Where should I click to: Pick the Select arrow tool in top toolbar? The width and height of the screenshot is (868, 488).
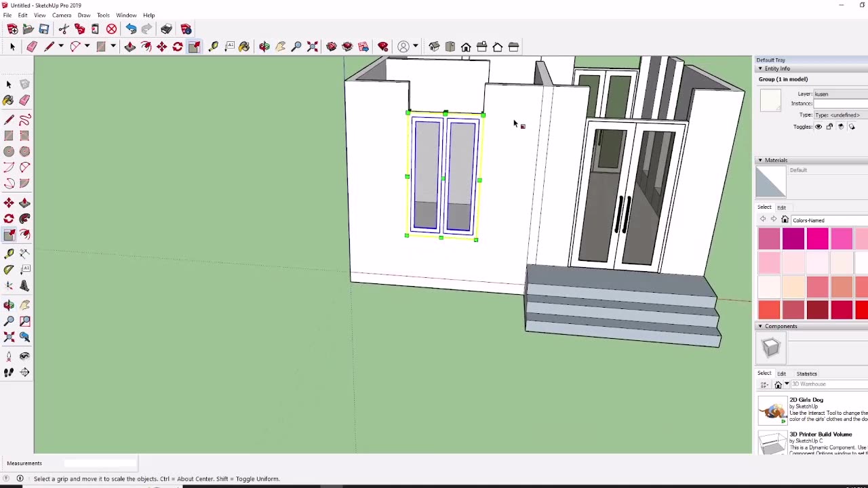[x=12, y=47]
